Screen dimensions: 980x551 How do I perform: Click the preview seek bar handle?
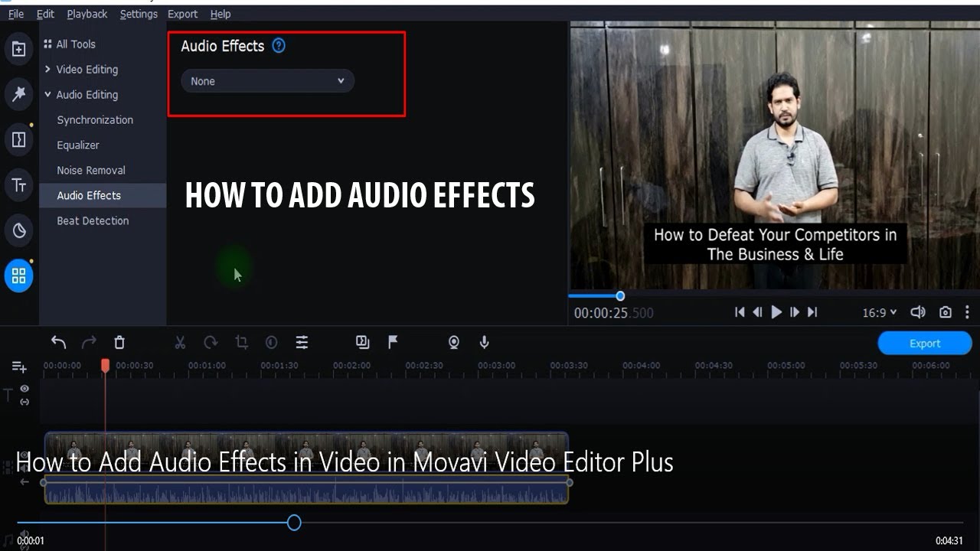(x=620, y=296)
